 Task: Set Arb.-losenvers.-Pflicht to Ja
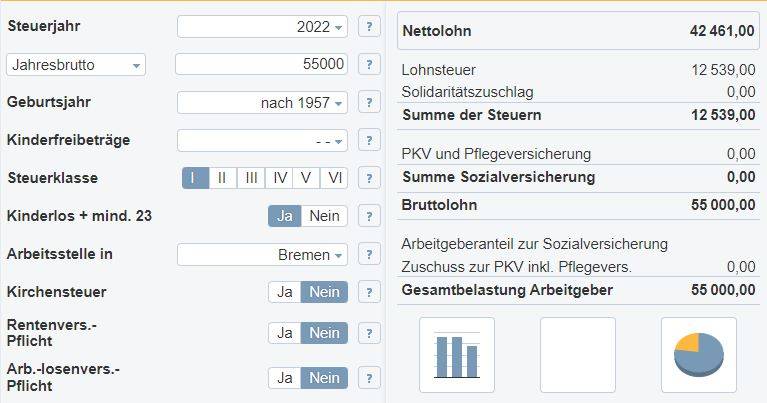click(284, 378)
